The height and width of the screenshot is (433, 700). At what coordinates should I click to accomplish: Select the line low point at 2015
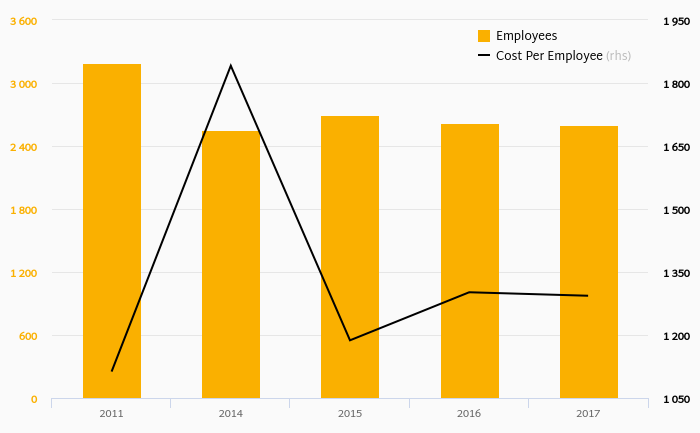pos(350,340)
